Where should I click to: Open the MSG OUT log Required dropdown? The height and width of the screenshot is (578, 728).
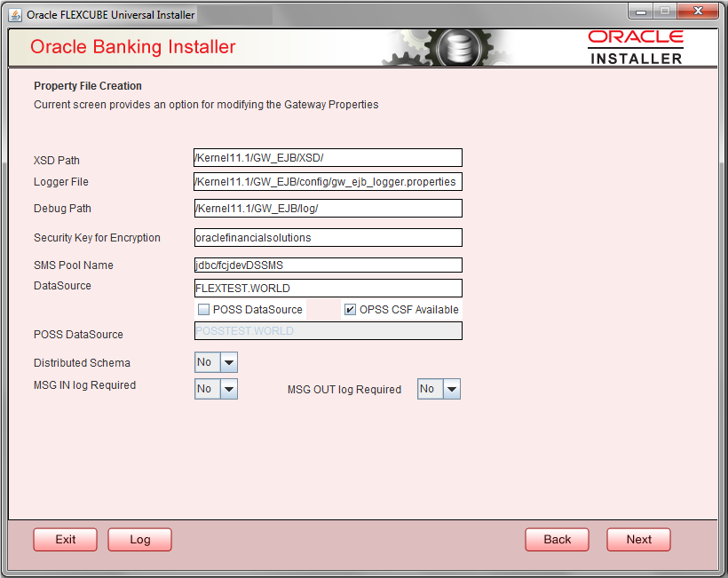pos(439,389)
